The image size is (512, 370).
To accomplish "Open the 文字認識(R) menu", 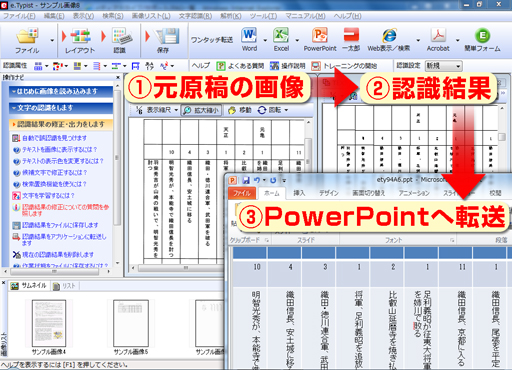I will click(x=195, y=16).
